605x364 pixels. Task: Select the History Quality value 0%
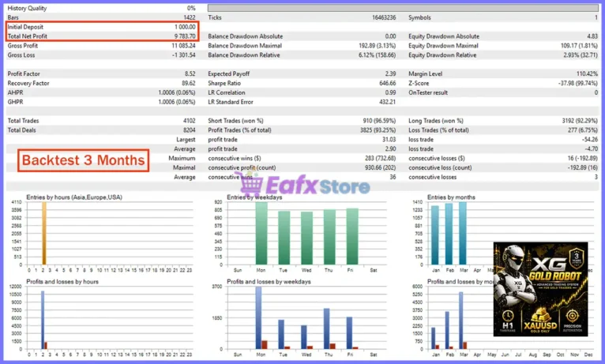tap(191, 8)
